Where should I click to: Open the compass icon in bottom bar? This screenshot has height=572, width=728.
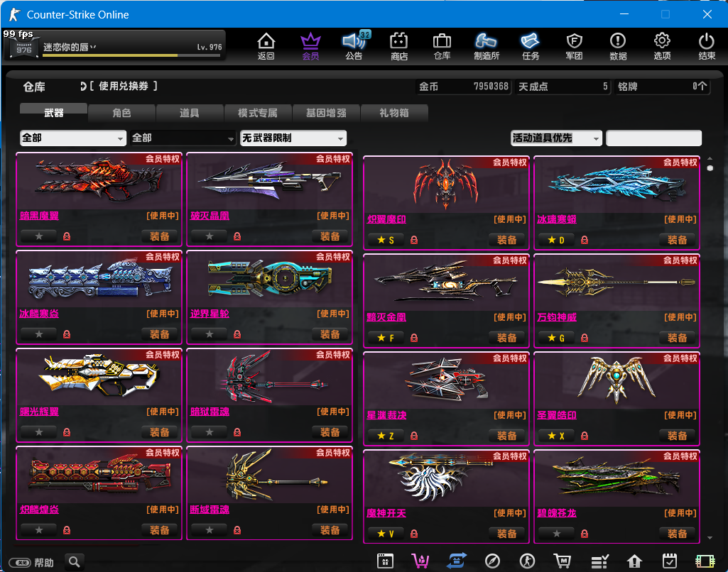pyautogui.click(x=492, y=561)
